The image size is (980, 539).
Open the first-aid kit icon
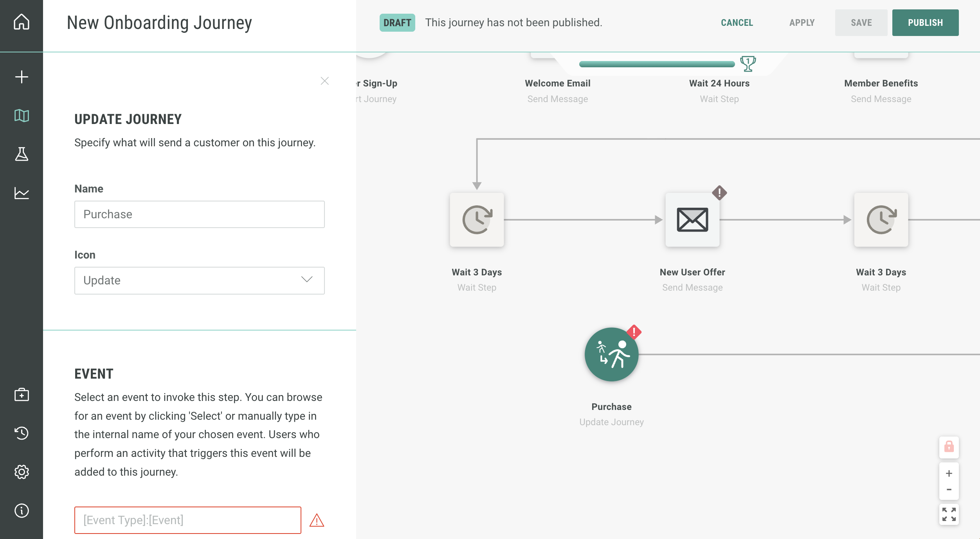pyautogui.click(x=22, y=395)
